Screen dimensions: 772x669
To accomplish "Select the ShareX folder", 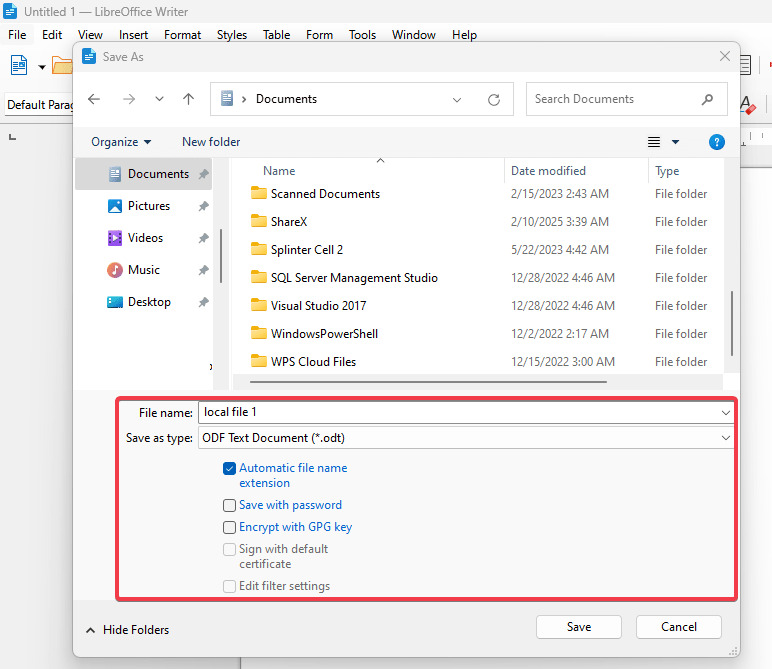I will click(x=289, y=222).
